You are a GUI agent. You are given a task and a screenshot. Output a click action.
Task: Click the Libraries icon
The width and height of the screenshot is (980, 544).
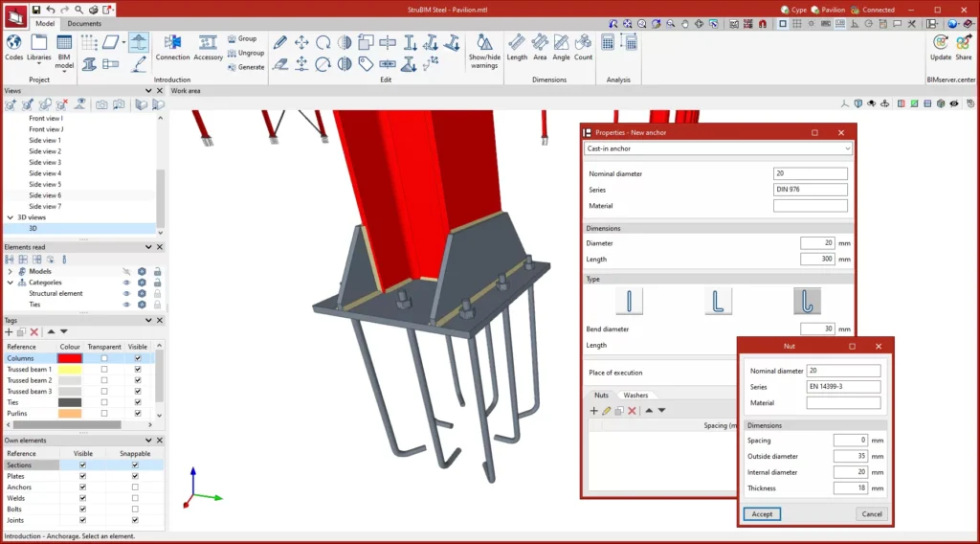[39, 46]
